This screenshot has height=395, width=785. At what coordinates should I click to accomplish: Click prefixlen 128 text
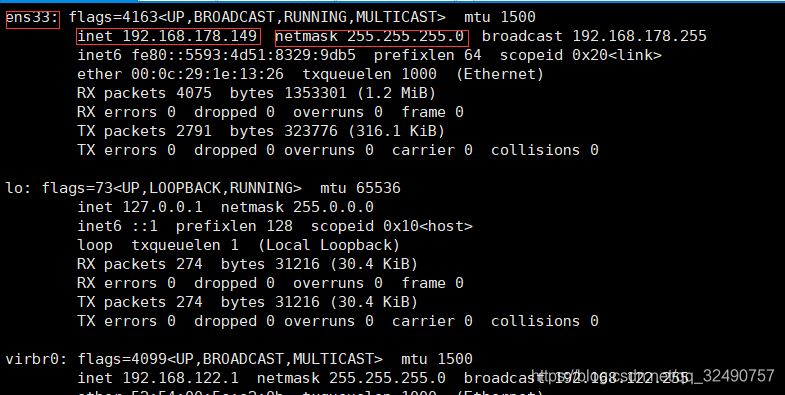pos(234,226)
